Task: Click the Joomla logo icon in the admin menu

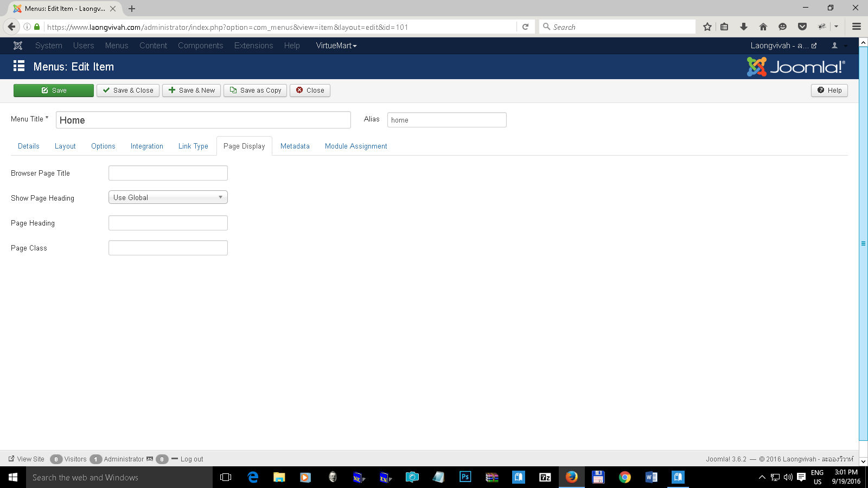Action: click(18, 46)
